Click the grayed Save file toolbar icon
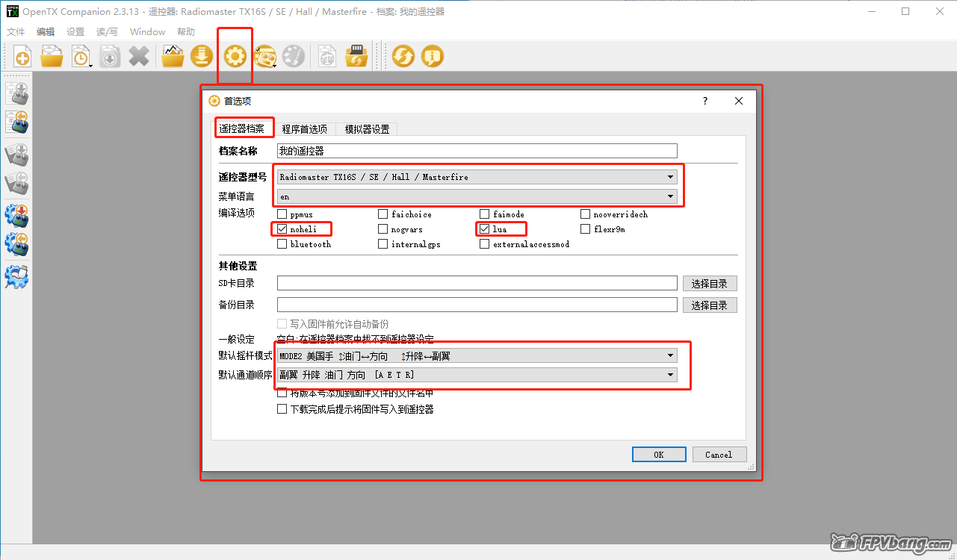This screenshot has width=957, height=560. tap(110, 57)
